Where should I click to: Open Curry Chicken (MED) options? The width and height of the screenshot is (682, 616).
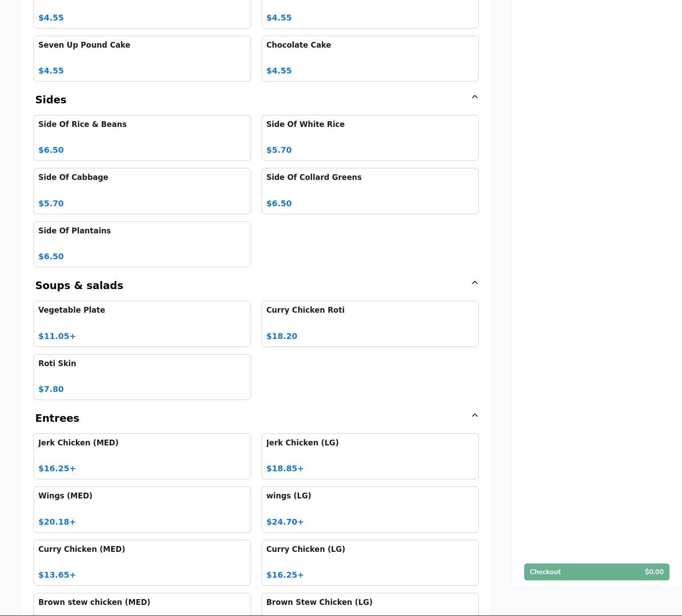pyautogui.click(x=142, y=563)
